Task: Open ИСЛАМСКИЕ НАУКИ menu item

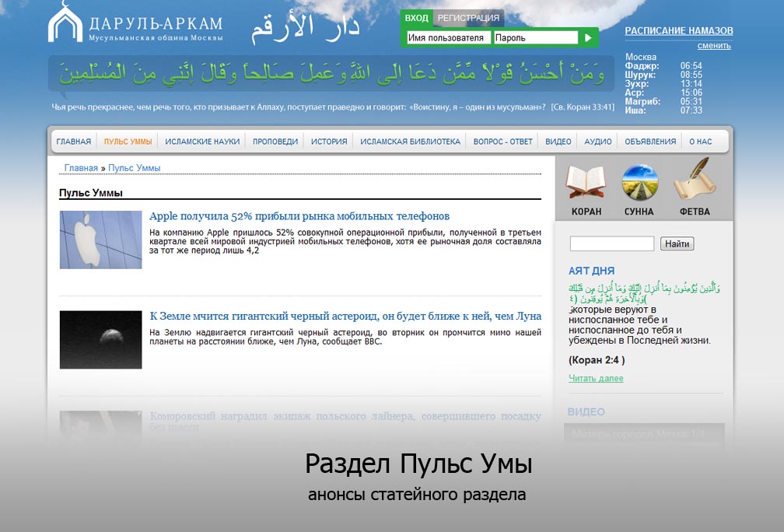Action: tap(202, 142)
